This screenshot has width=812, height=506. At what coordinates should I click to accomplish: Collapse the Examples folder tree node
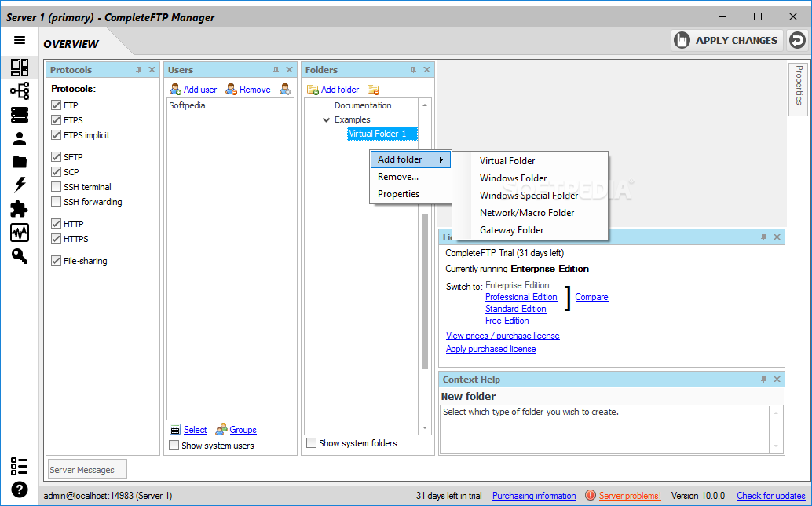[x=326, y=119]
